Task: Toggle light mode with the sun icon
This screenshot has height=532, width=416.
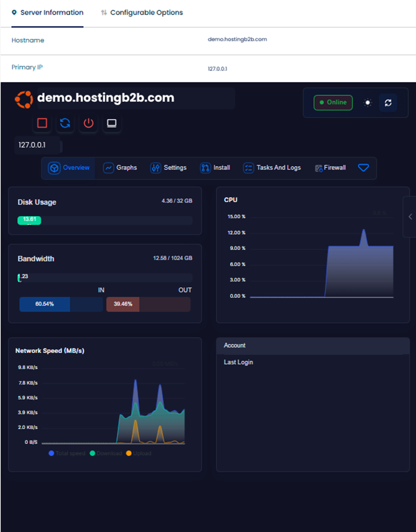Action: pos(368,103)
